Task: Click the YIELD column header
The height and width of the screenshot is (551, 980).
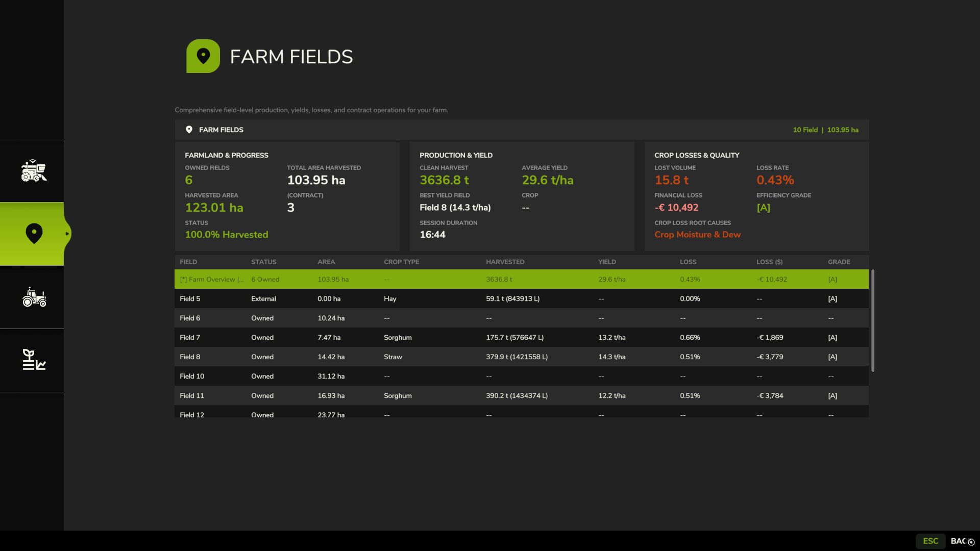Action: coord(607,262)
